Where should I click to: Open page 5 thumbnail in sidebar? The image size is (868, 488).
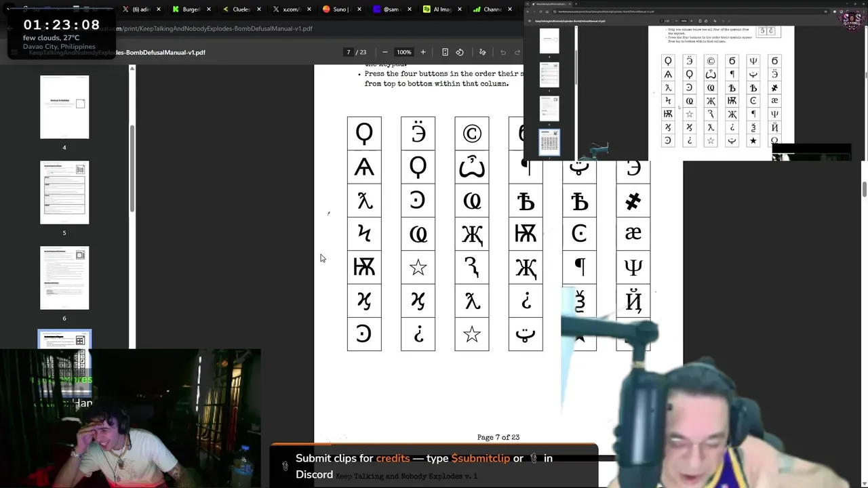64,192
